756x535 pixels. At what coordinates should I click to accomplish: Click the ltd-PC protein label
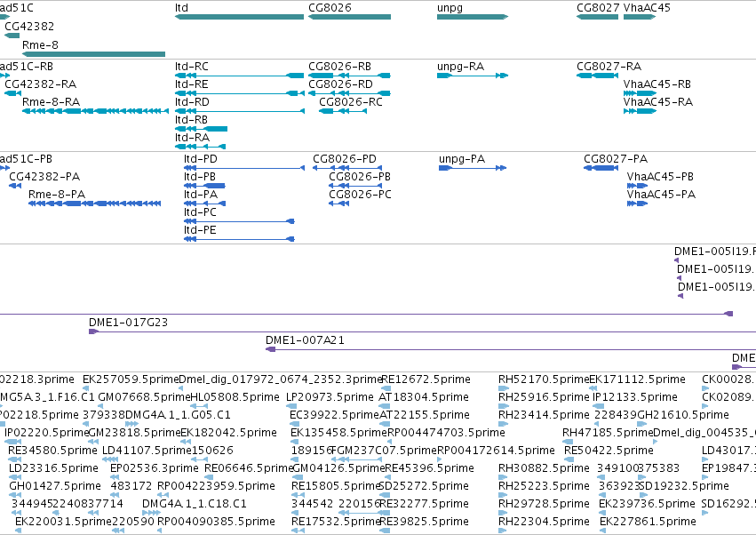[x=200, y=212]
